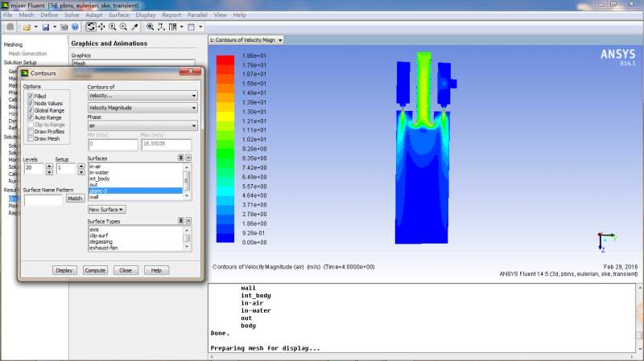644x361 pixels.
Task: Select Mesh Generation in the navigation tree
Action: [x=28, y=54]
